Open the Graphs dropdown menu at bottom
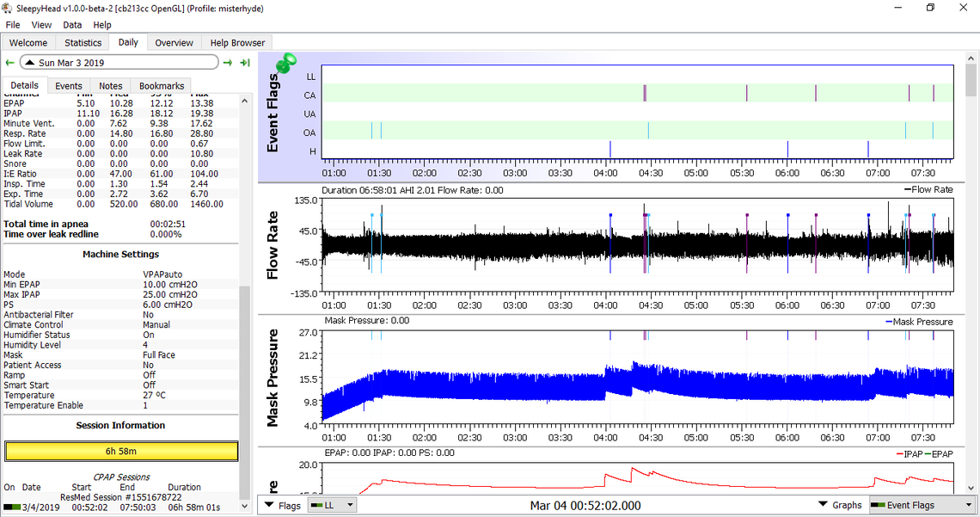 840,505
